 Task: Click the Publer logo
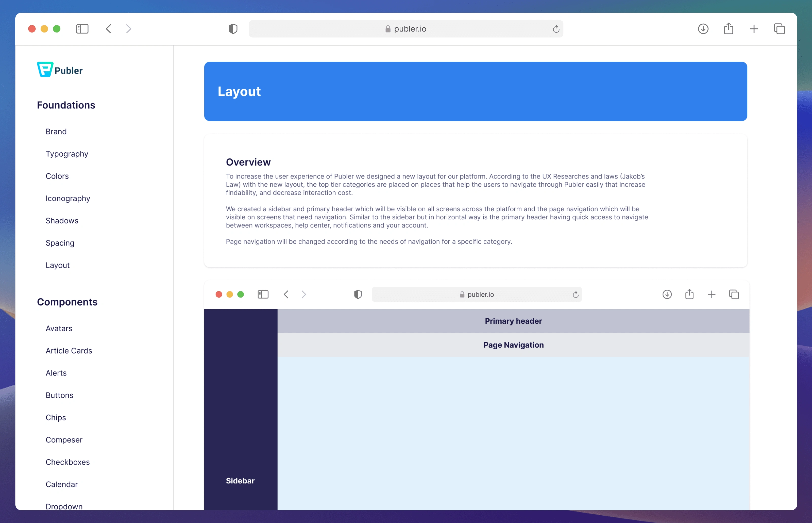point(60,70)
